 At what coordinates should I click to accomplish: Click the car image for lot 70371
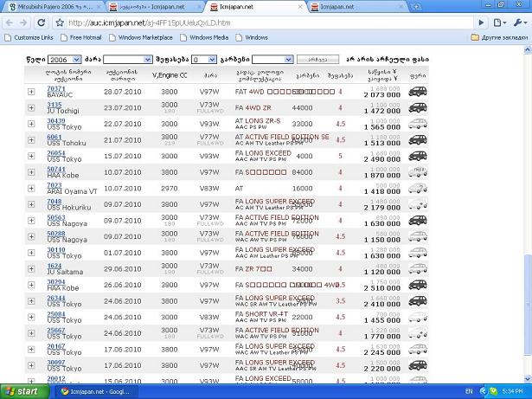(418, 92)
